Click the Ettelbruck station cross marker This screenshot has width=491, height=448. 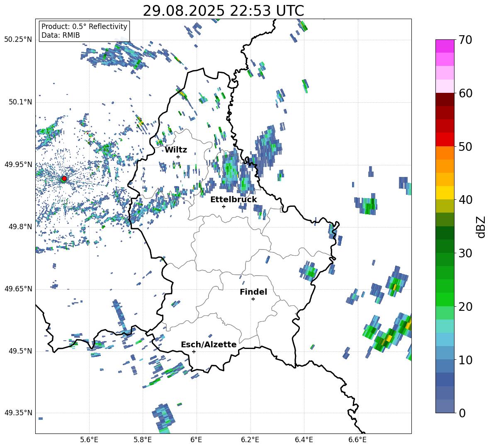[x=224, y=206]
